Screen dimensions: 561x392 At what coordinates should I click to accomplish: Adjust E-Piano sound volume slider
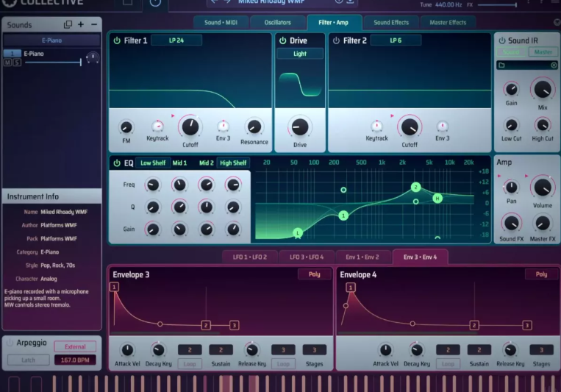click(x=53, y=63)
